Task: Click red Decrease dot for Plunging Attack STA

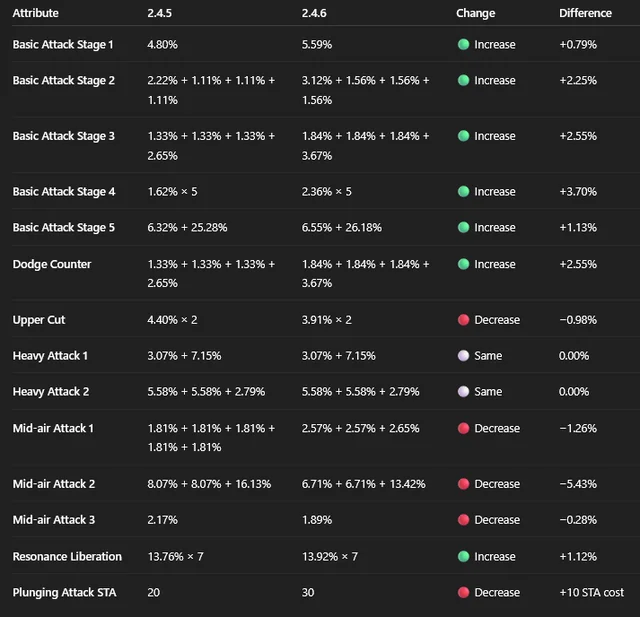Action: tap(463, 592)
